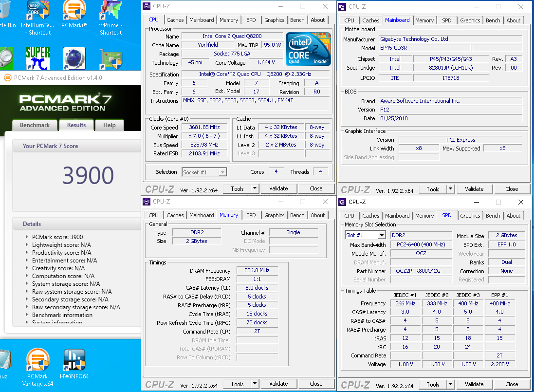The height and width of the screenshot is (392, 534).
Task: Click the BIOS Version F12 field
Action: (450, 110)
